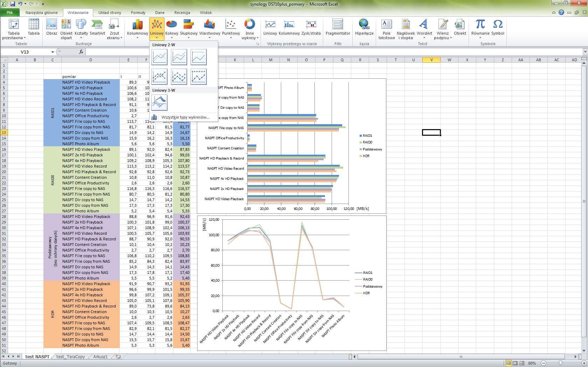This screenshot has width=588, height=367.
Task: Insert a picture with the Obraz icon
Action: 51,27
